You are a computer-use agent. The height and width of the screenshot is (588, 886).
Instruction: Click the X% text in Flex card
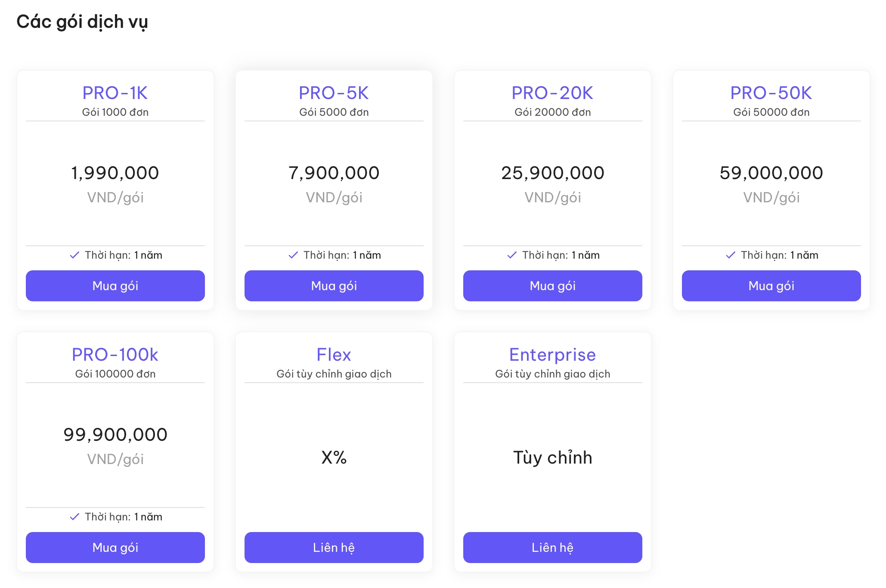[x=334, y=458]
